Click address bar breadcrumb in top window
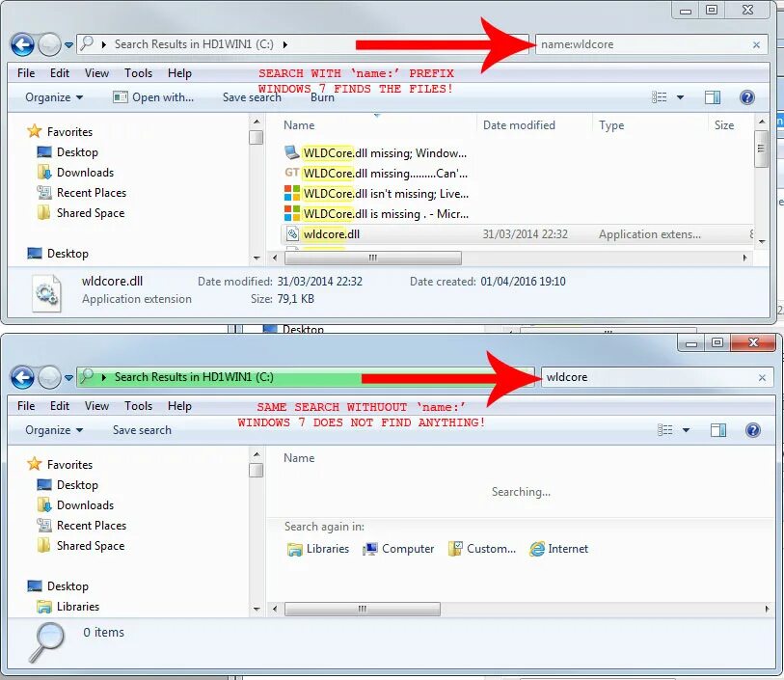784x680 pixels. 194,44
